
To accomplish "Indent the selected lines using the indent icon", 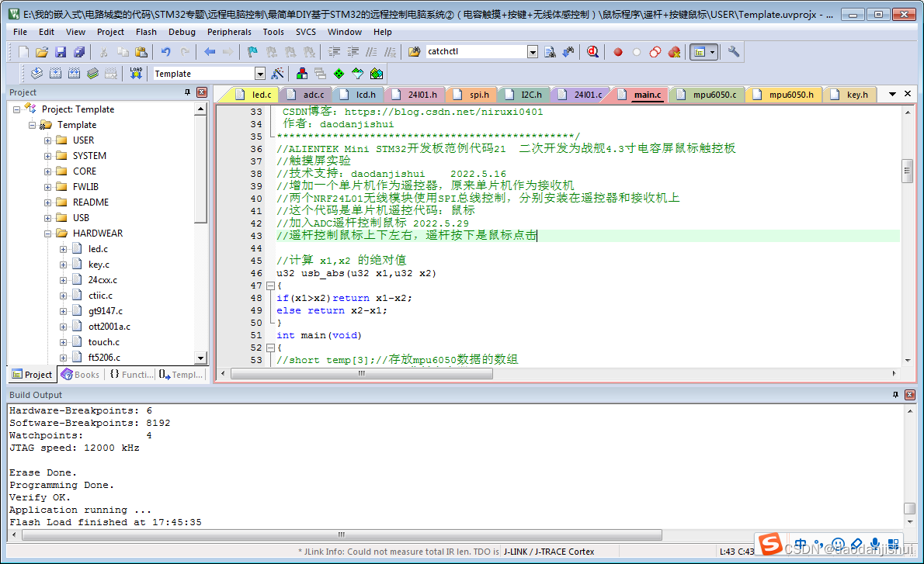I will coord(334,52).
